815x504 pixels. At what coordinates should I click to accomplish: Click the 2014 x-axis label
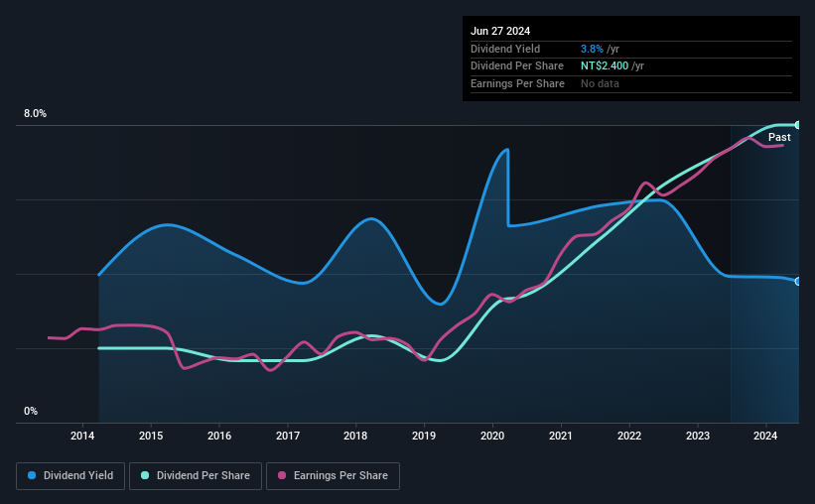[x=82, y=436]
